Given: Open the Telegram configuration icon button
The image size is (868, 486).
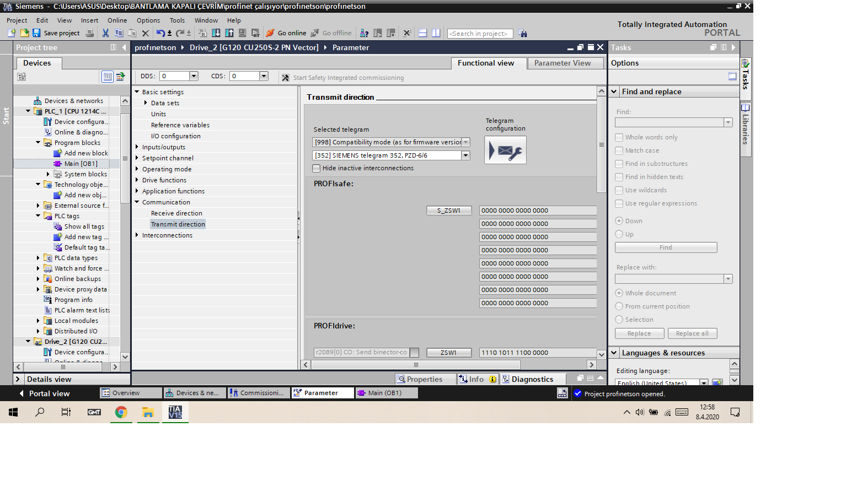Looking at the screenshot, I should click(505, 150).
